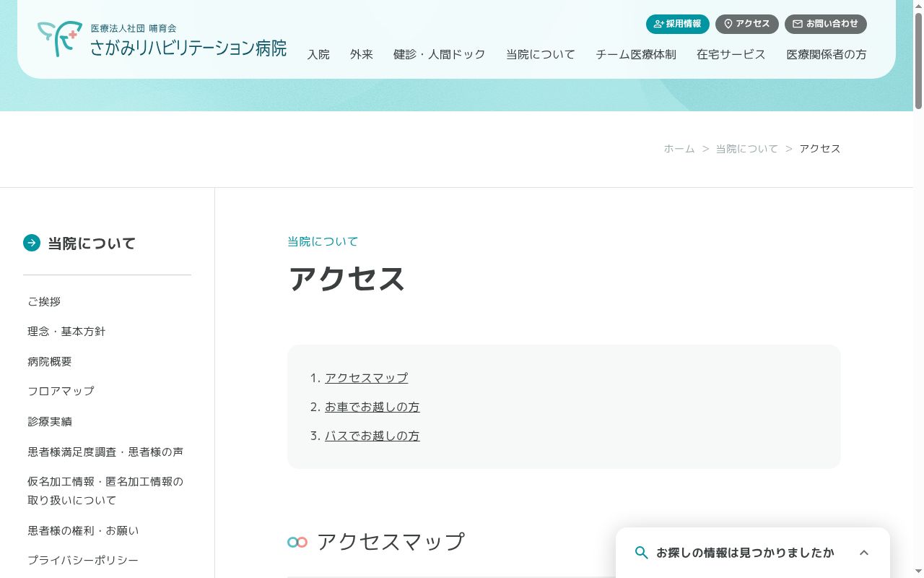This screenshot has width=924, height=578.
Task: Open the ご挨拶 sidebar page
Action: tap(44, 301)
